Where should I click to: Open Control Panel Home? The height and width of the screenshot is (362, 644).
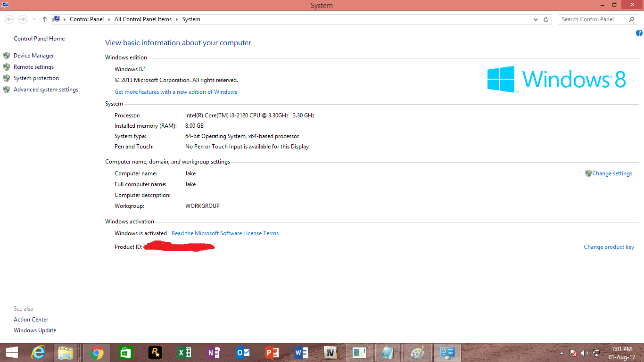(39, 39)
